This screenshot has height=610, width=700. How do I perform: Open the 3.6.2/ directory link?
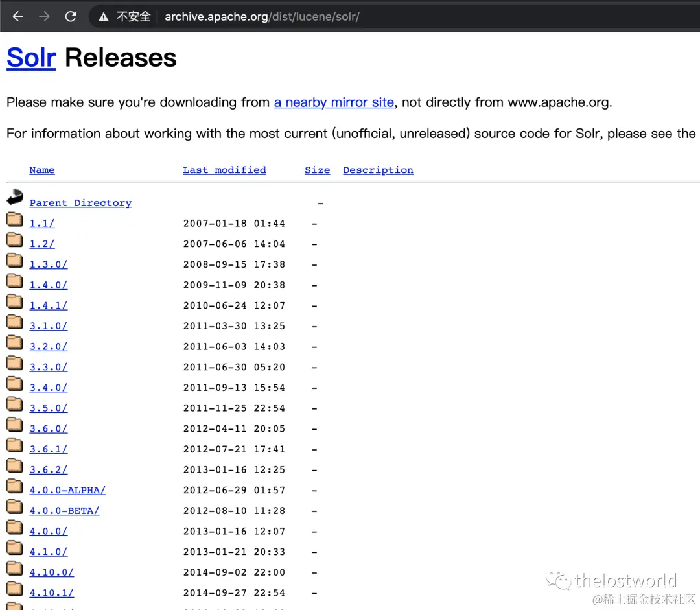pos(48,470)
